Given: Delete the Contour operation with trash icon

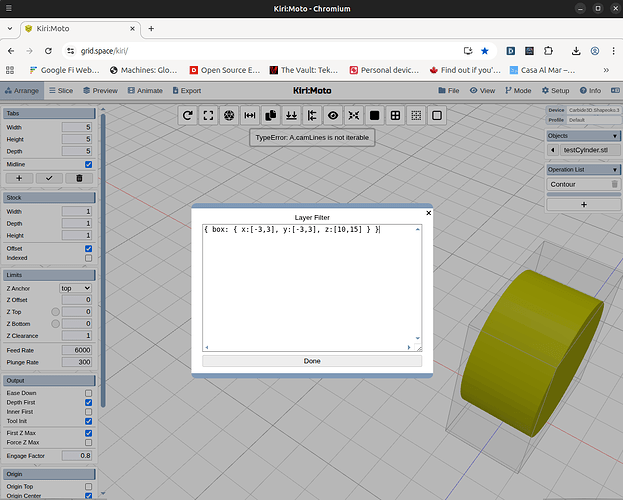Looking at the screenshot, I should point(614,184).
